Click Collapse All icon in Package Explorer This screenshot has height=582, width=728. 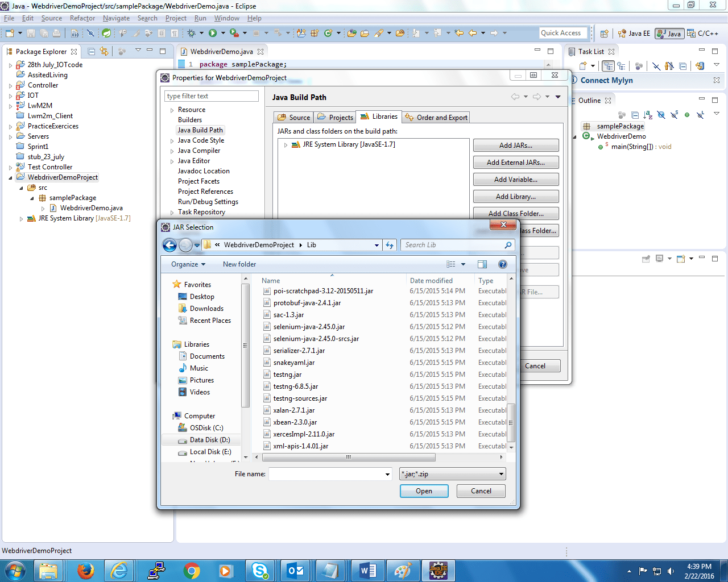point(92,51)
